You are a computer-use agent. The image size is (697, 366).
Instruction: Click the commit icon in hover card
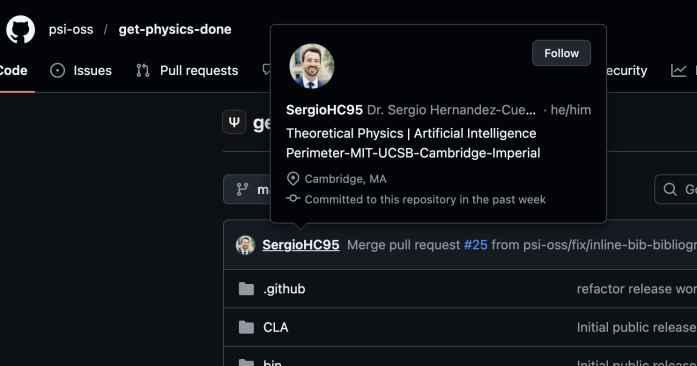click(293, 198)
